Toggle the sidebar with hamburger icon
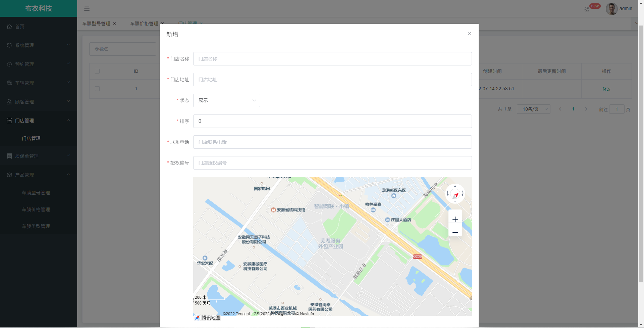 coord(87,9)
